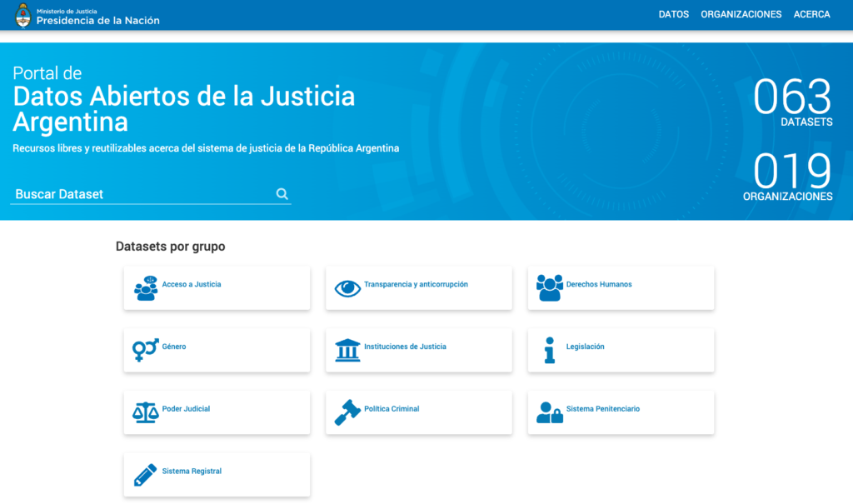Screen dimensions: 853x504
Task: Click the pencil icon for Sistema Registral
Action: tap(146, 475)
